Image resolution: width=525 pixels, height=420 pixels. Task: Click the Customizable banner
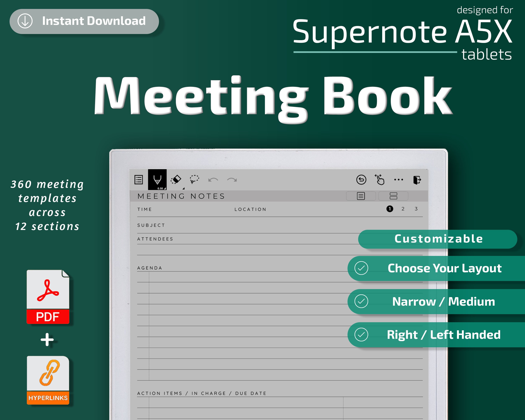click(x=438, y=239)
